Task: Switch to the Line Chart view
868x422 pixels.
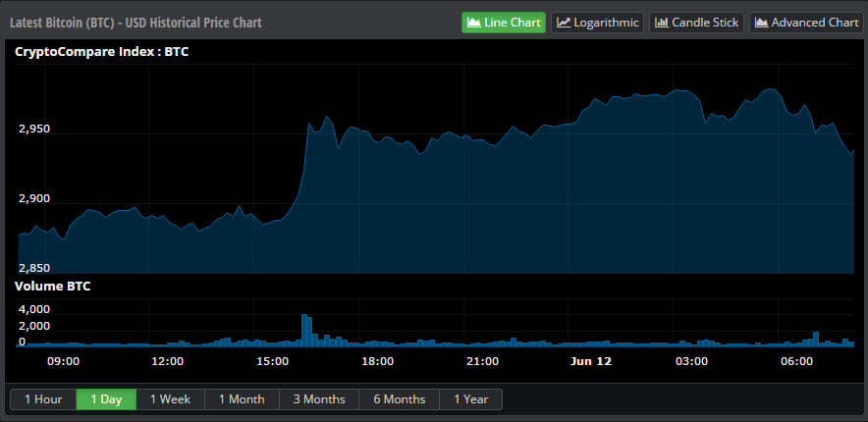Action: (x=503, y=22)
